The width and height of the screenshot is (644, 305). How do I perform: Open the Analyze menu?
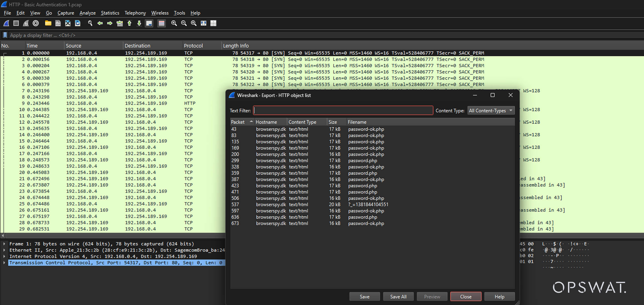pyautogui.click(x=87, y=13)
